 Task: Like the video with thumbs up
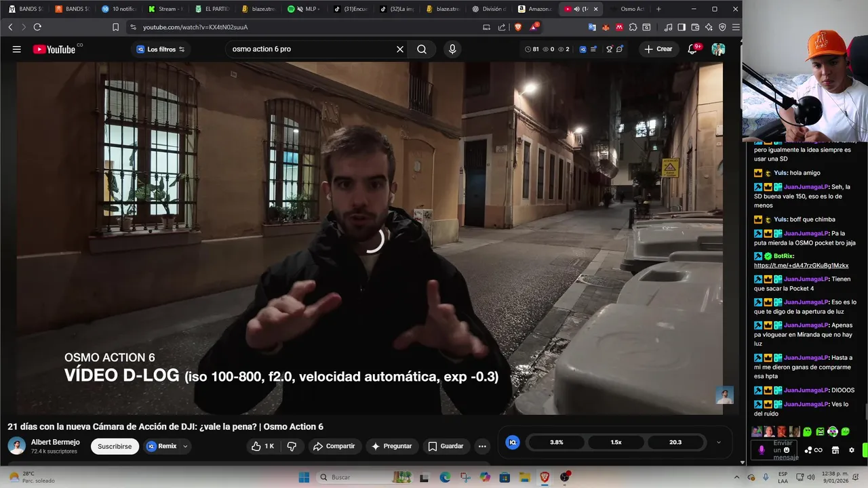click(x=262, y=446)
